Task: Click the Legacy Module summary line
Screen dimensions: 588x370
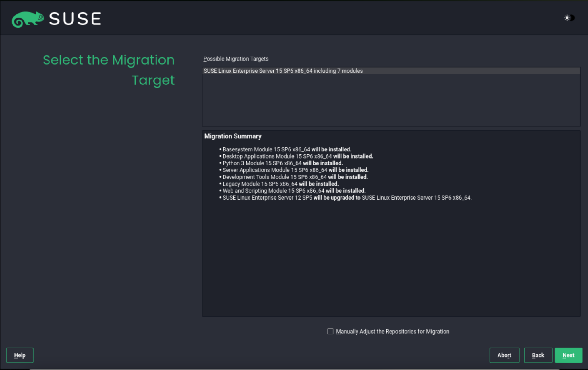Action: [x=280, y=184]
